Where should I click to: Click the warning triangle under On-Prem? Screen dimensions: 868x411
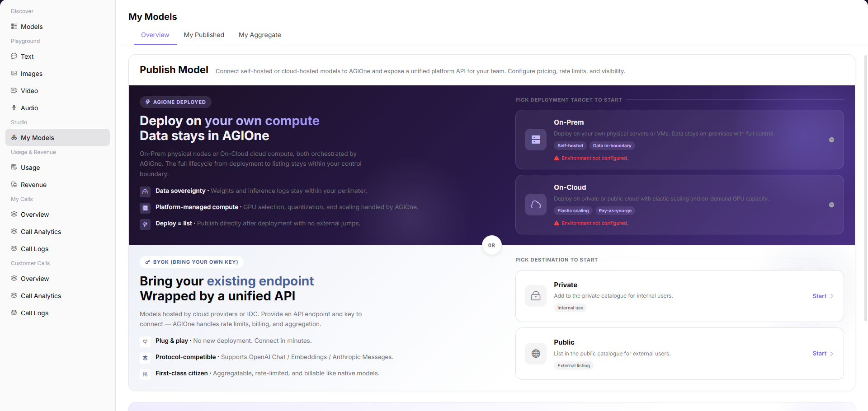point(557,158)
